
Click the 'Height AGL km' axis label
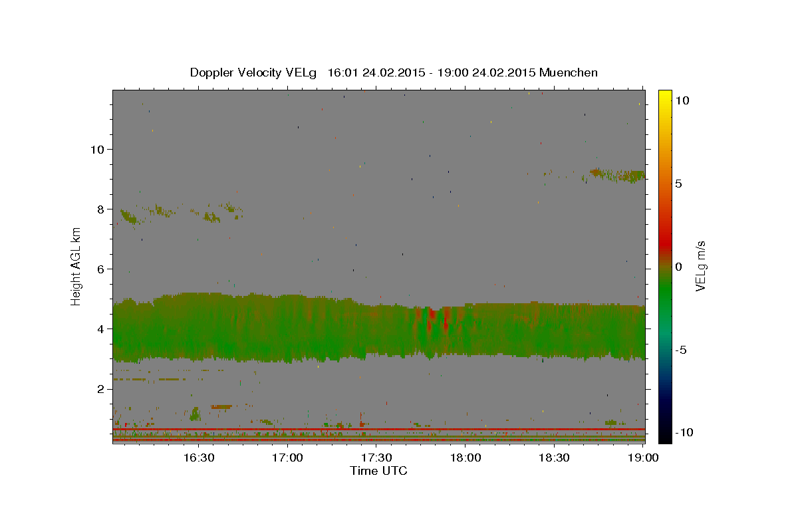point(76,267)
